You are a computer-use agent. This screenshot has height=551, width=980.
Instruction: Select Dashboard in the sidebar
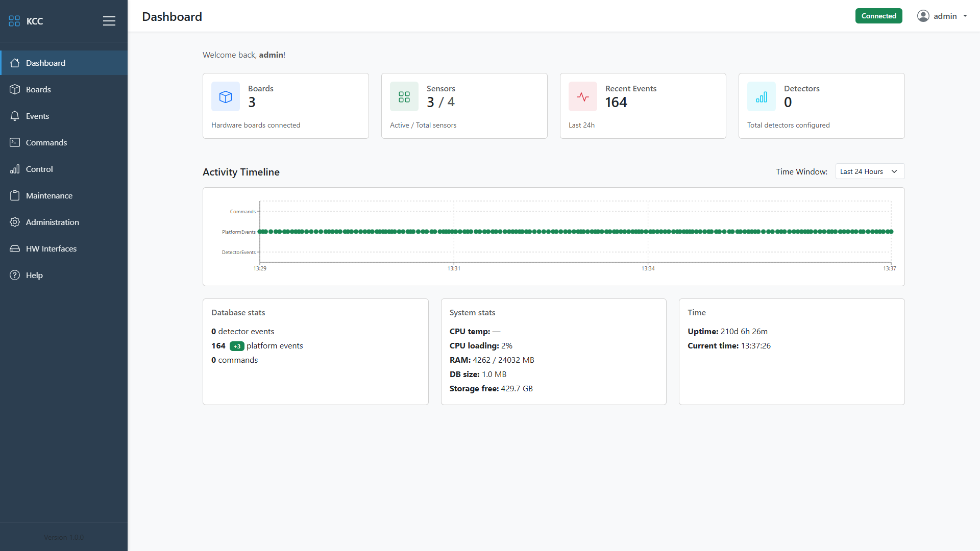point(45,63)
